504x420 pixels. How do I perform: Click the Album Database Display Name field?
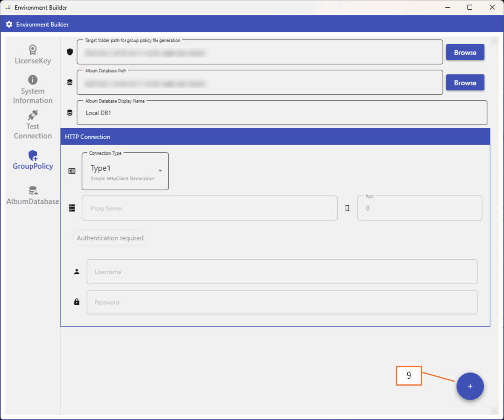(x=282, y=113)
